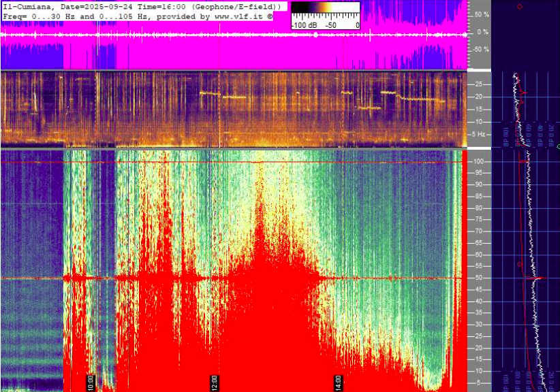Click the '50' Hz frequency label
Screen dimensions: 560x392
pos(478,278)
